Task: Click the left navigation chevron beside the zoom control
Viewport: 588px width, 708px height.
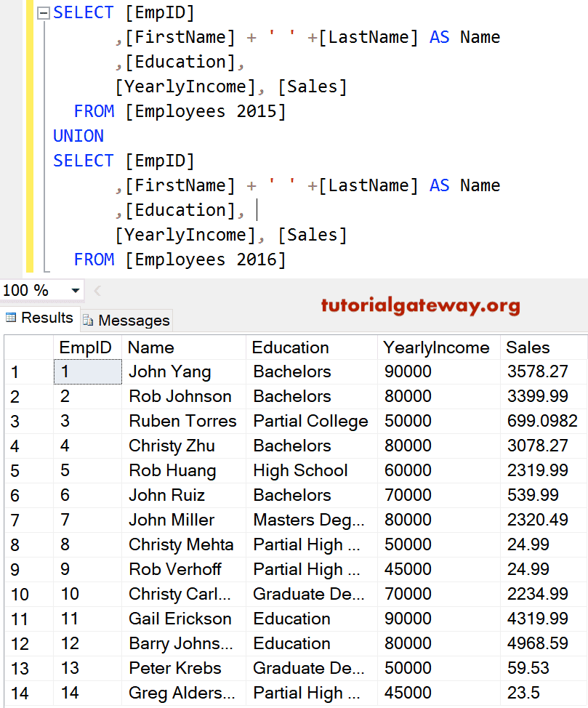Action: [97, 289]
